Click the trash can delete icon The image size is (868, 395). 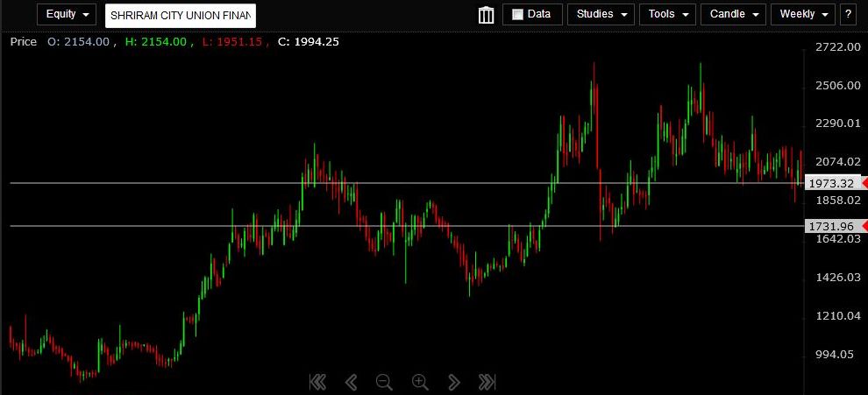pyautogui.click(x=487, y=15)
